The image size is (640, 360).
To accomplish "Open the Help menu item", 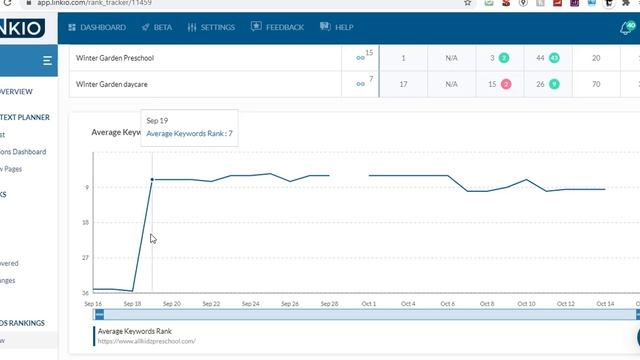I will point(337,27).
